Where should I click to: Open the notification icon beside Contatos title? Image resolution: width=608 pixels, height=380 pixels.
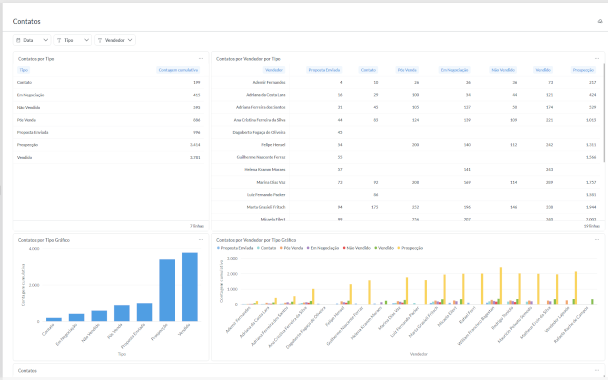coord(600,21)
